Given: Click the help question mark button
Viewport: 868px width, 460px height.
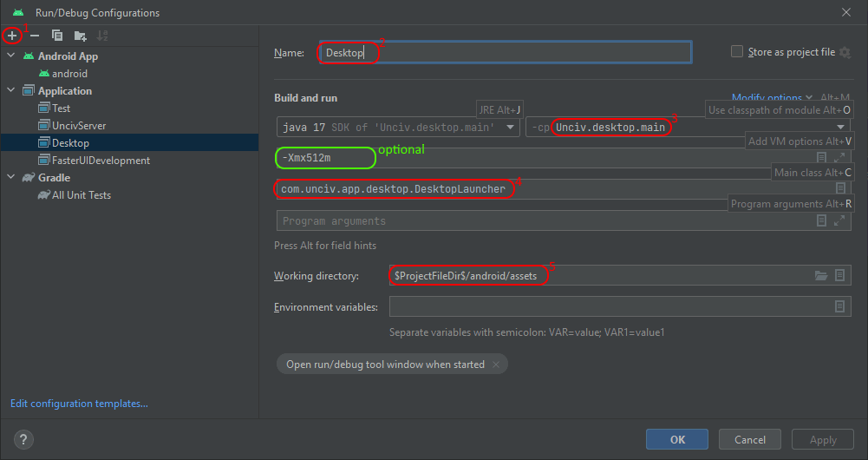Looking at the screenshot, I should (x=23, y=439).
